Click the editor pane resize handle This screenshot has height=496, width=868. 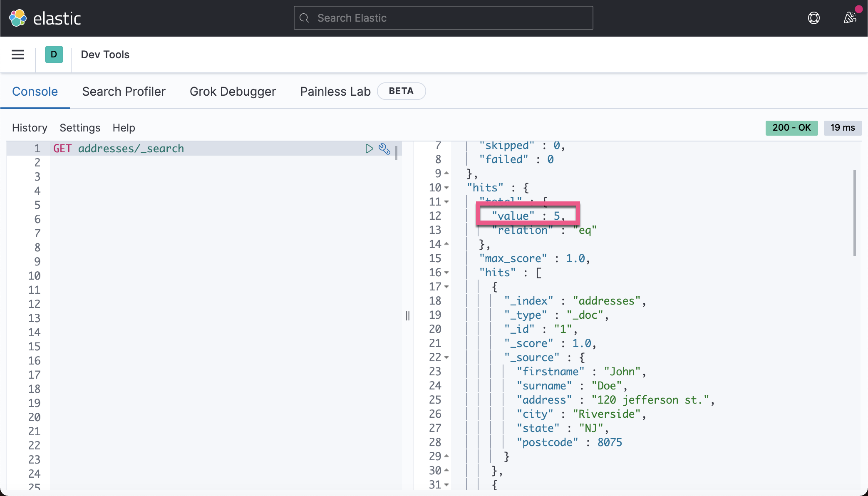408,316
